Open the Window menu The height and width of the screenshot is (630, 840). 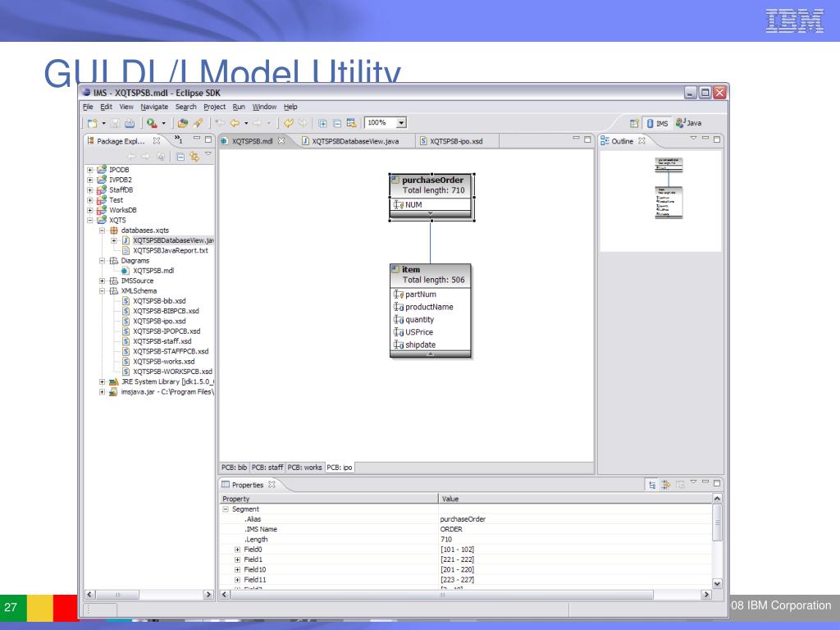(264, 107)
